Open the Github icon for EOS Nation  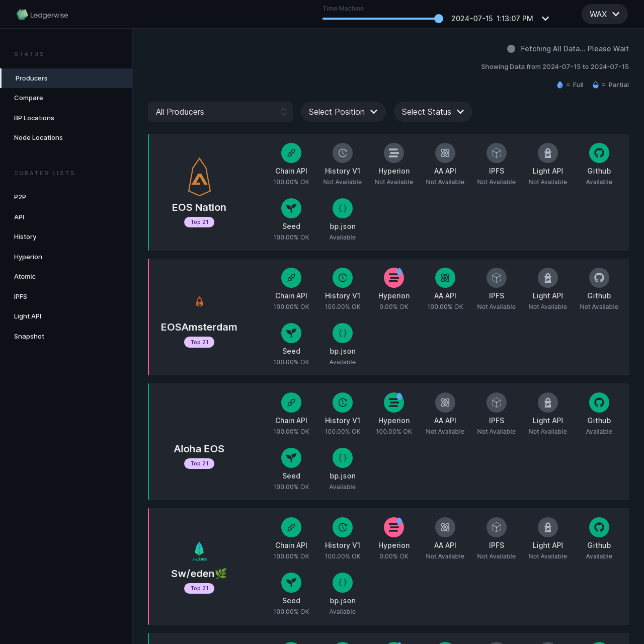click(x=599, y=152)
